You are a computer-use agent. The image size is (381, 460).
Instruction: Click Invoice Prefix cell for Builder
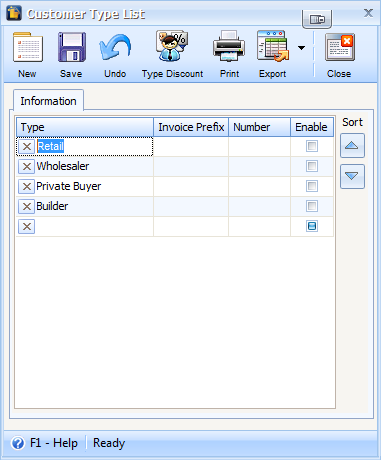pos(191,206)
